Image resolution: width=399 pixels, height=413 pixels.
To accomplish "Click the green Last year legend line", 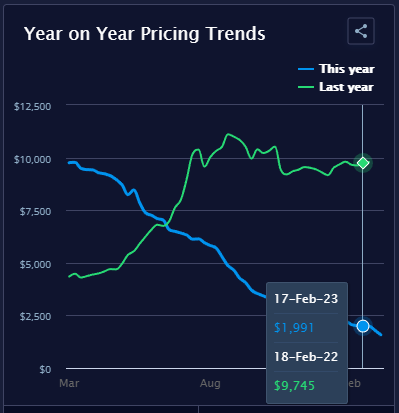I will 306,87.
